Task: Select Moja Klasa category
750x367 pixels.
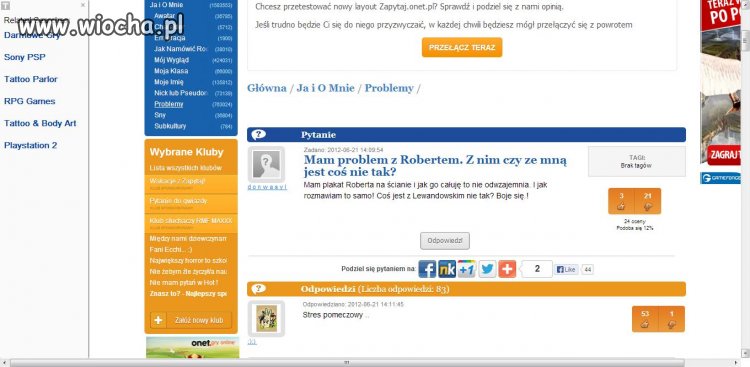Action: pyautogui.click(x=171, y=71)
